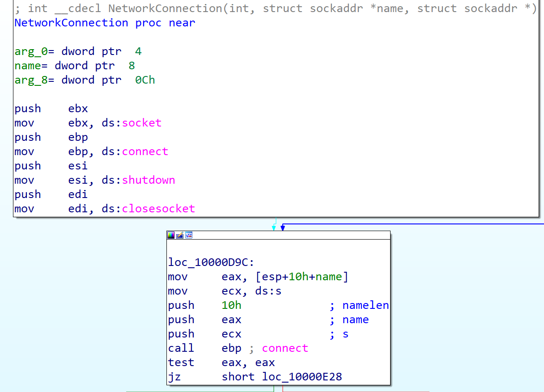
Task: Click 'push eax' instruction
Action: tap(204, 320)
